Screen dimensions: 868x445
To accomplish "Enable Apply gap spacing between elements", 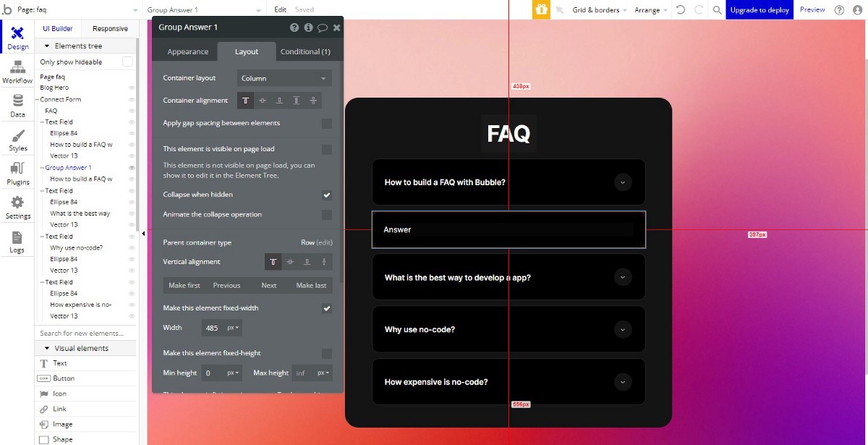I will click(327, 124).
